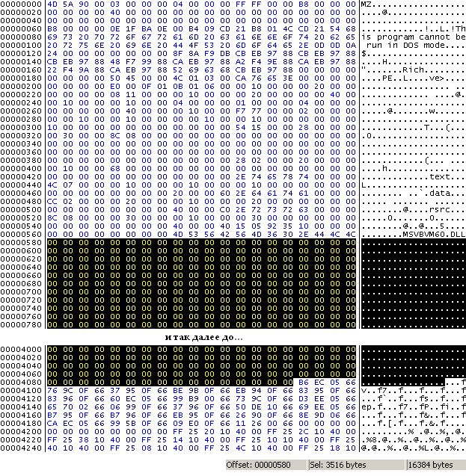Click the last offset label 00004240

(22, 448)
